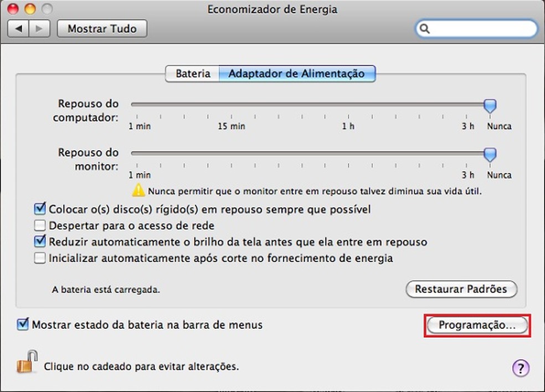Switch to the Bateria tab
This screenshot has height=392, width=545.
pyautogui.click(x=193, y=74)
